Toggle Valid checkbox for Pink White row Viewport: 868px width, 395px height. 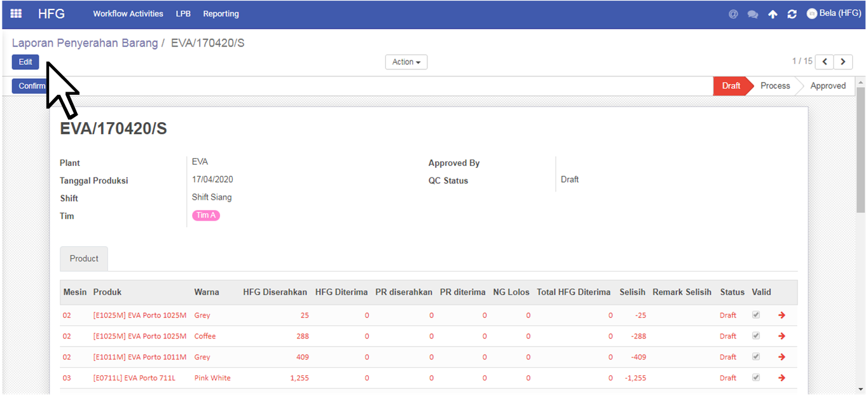756,378
